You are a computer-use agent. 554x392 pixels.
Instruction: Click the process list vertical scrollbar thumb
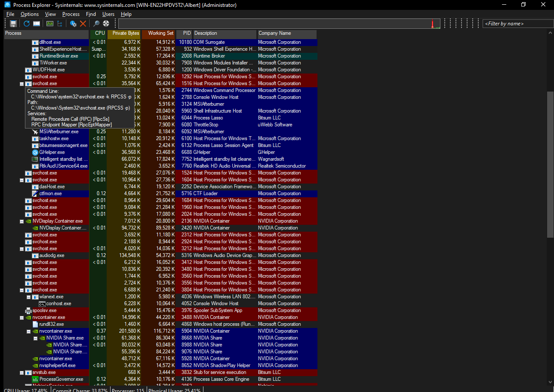point(550,164)
